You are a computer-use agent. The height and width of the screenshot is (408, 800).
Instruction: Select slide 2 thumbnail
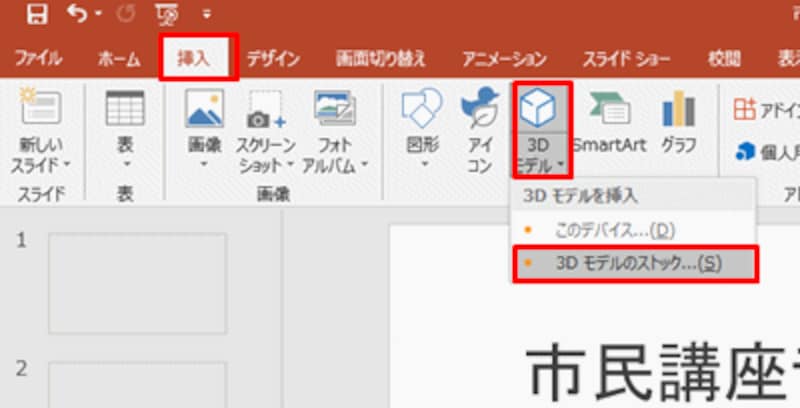coord(137,385)
